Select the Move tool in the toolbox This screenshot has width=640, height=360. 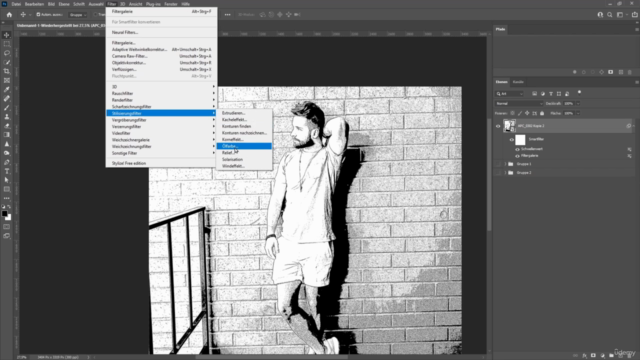click(x=7, y=35)
